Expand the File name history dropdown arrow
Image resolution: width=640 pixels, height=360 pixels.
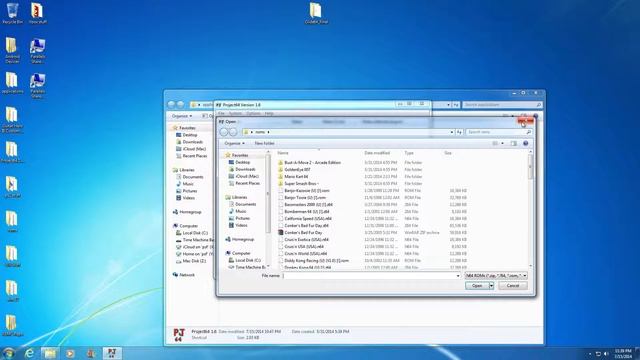tap(458, 276)
